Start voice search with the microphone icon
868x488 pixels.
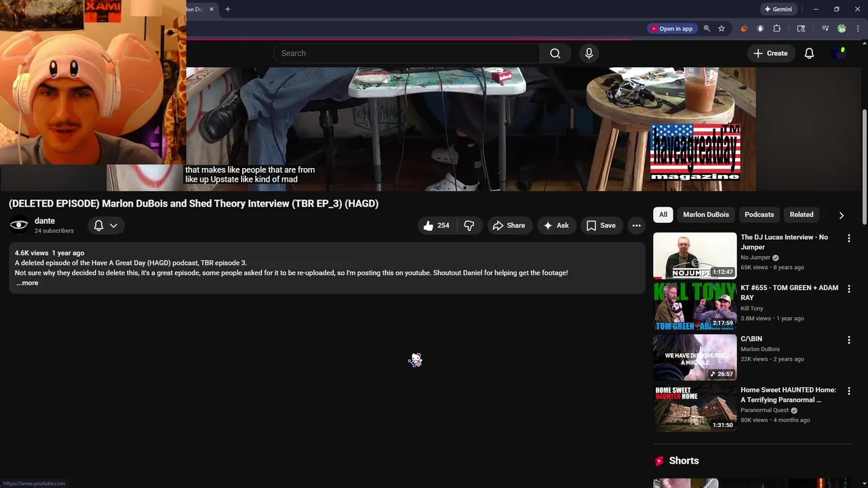point(589,53)
